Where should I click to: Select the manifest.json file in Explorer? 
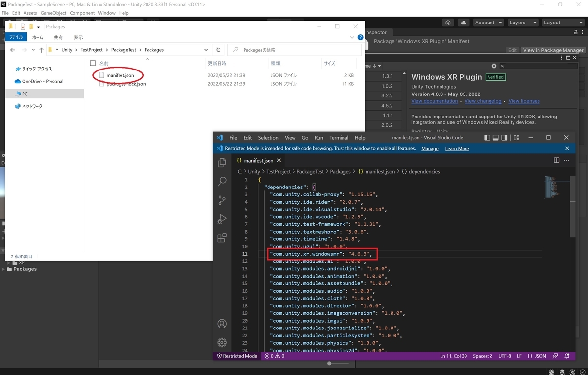click(x=120, y=75)
